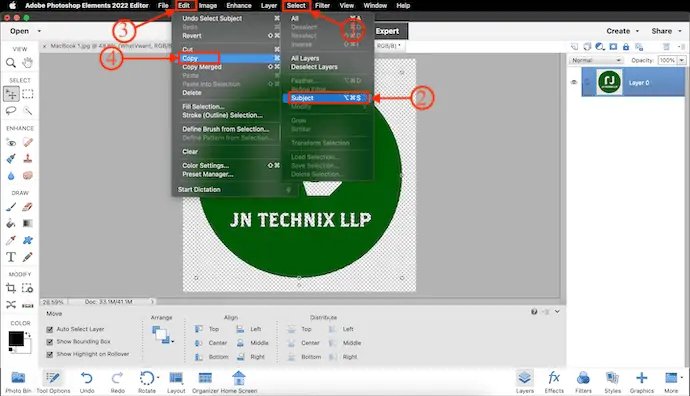Open the Opacity slider dropdown arrow
Screen dimensions: 690x396
point(682,60)
